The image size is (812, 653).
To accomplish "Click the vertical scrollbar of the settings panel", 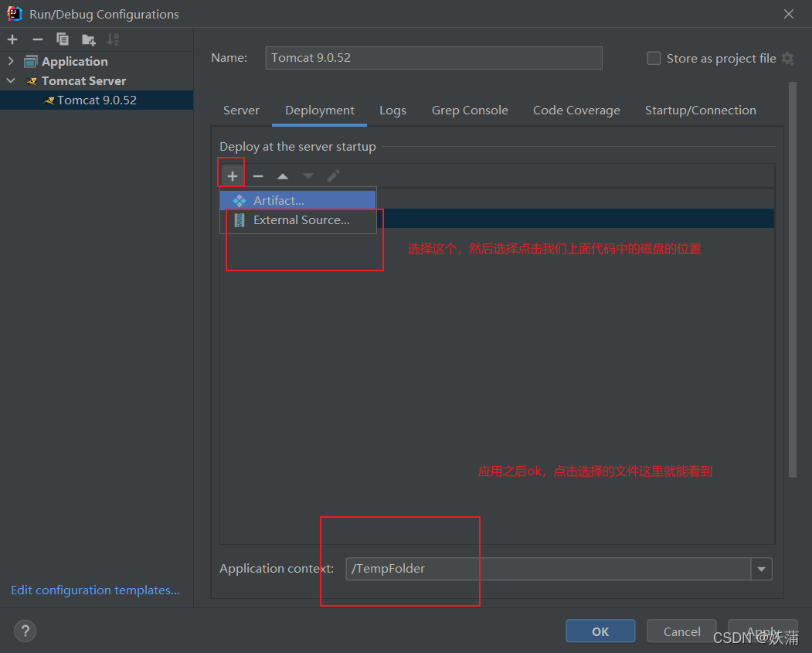I will [x=793, y=280].
